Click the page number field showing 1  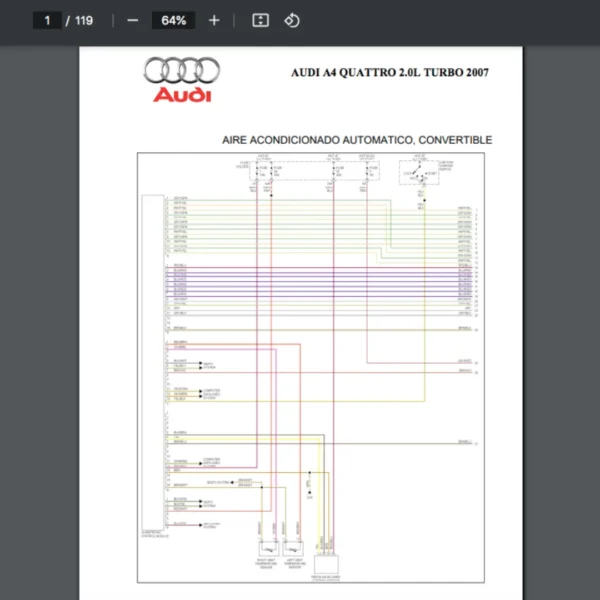[x=47, y=20]
